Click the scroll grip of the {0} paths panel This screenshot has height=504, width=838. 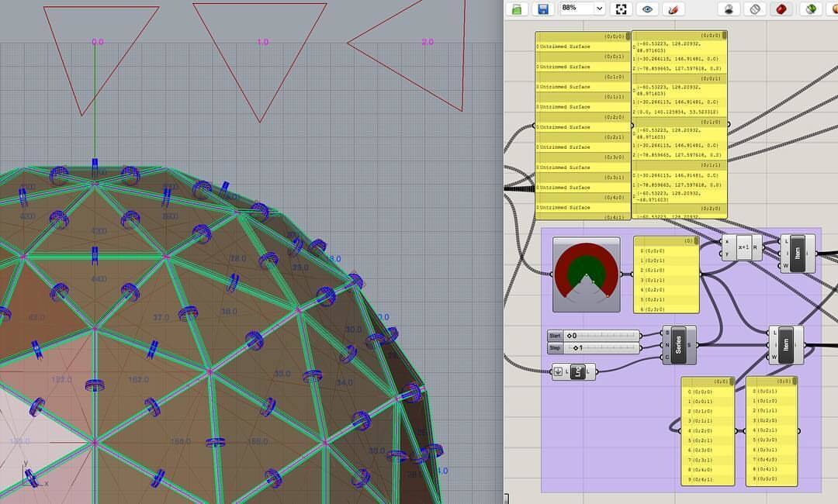[696, 241]
